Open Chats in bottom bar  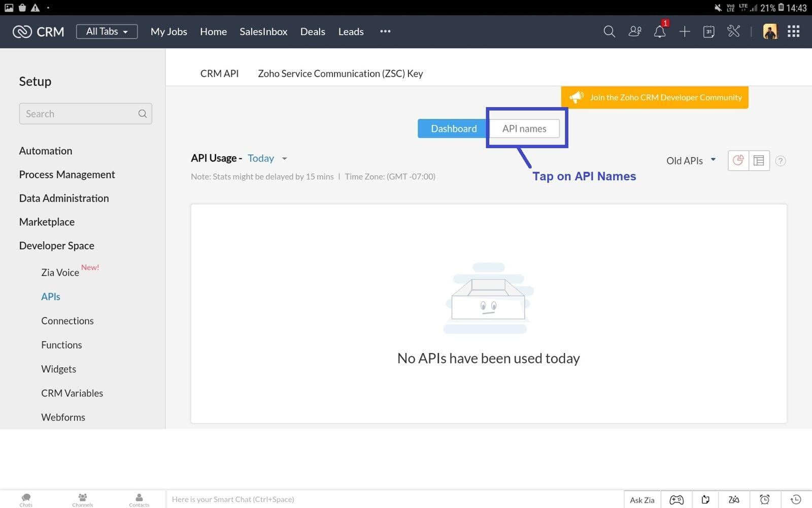(x=26, y=500)
